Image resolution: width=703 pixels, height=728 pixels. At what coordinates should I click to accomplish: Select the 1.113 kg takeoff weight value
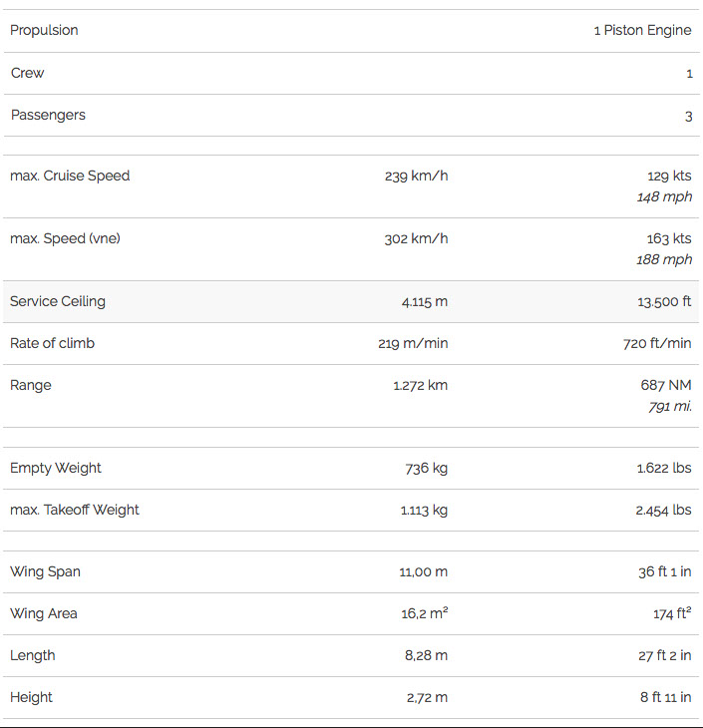pyautogui.click(x=424, y=510)
